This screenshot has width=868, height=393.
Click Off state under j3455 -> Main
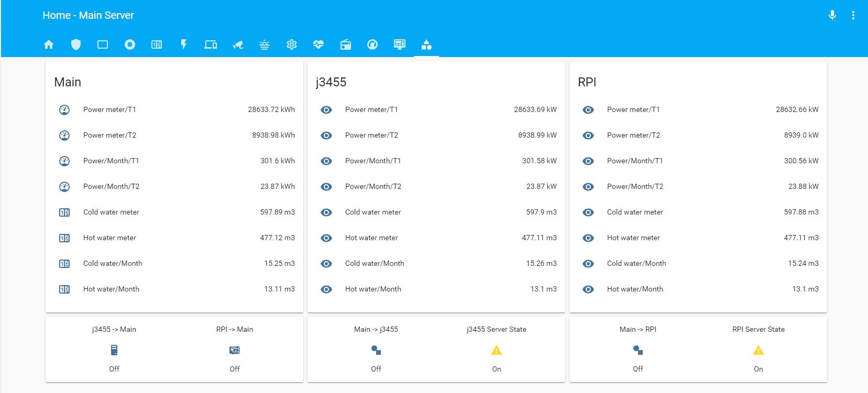point(114,369)
